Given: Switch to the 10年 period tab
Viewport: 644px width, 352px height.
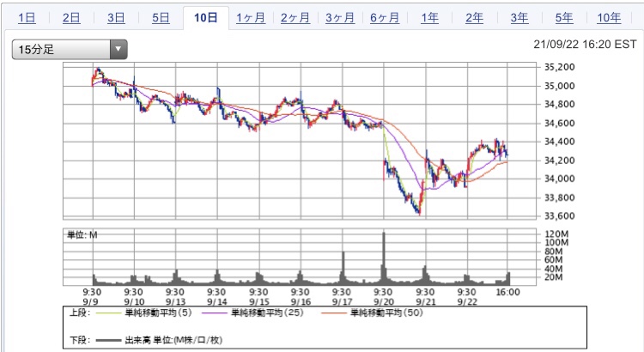Looking at the screenshot, I should 609,18.
